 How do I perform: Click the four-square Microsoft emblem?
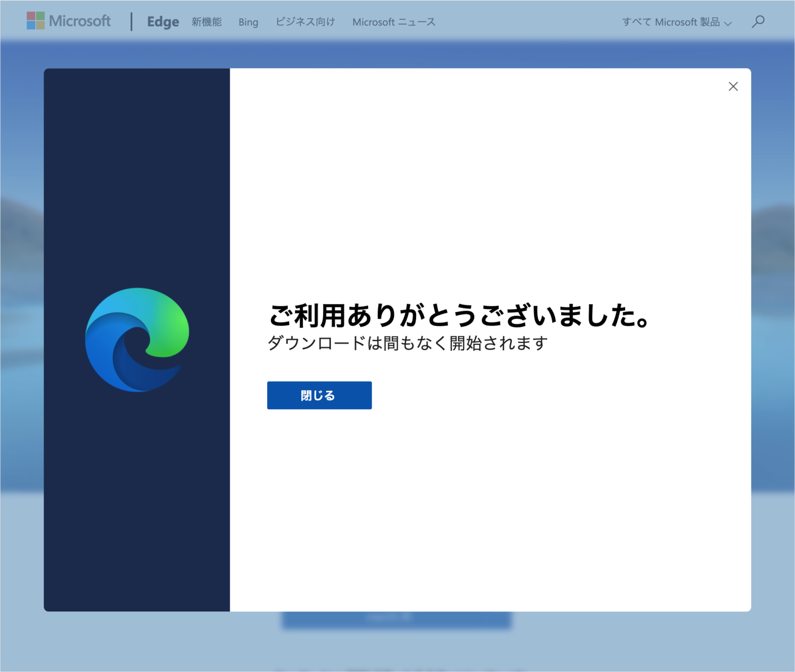point(35,21)
